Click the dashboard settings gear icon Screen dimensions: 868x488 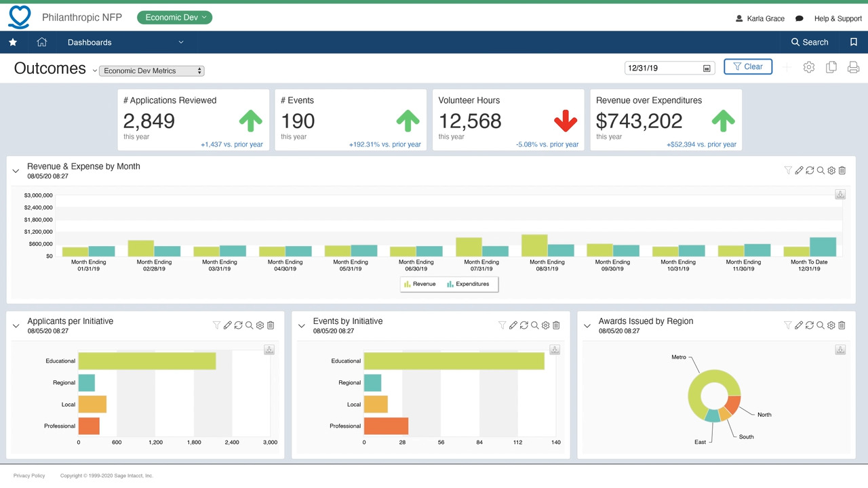coord(808,67)
